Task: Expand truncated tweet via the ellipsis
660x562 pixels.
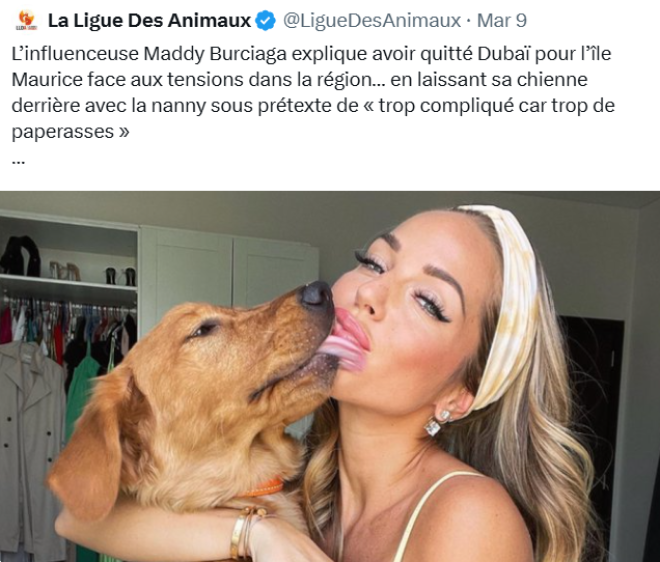Action: tap(19, 161)
